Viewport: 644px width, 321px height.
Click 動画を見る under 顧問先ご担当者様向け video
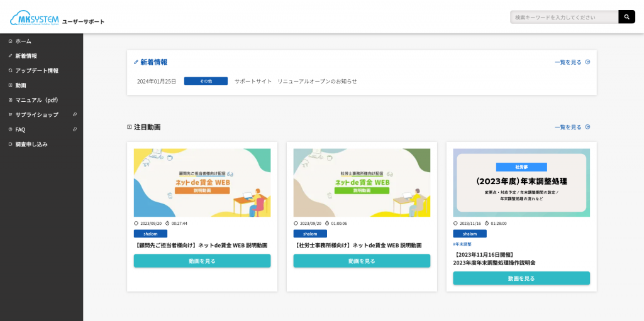pos(202,261)
